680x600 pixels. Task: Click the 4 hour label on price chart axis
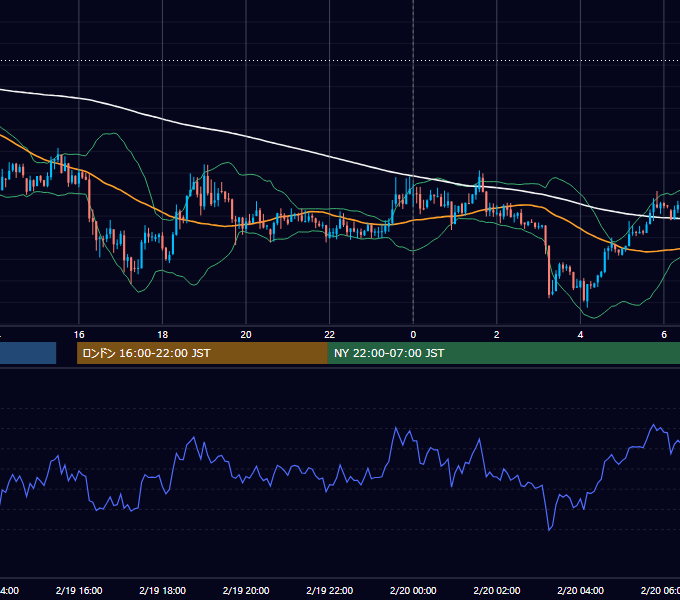[580, 335]
